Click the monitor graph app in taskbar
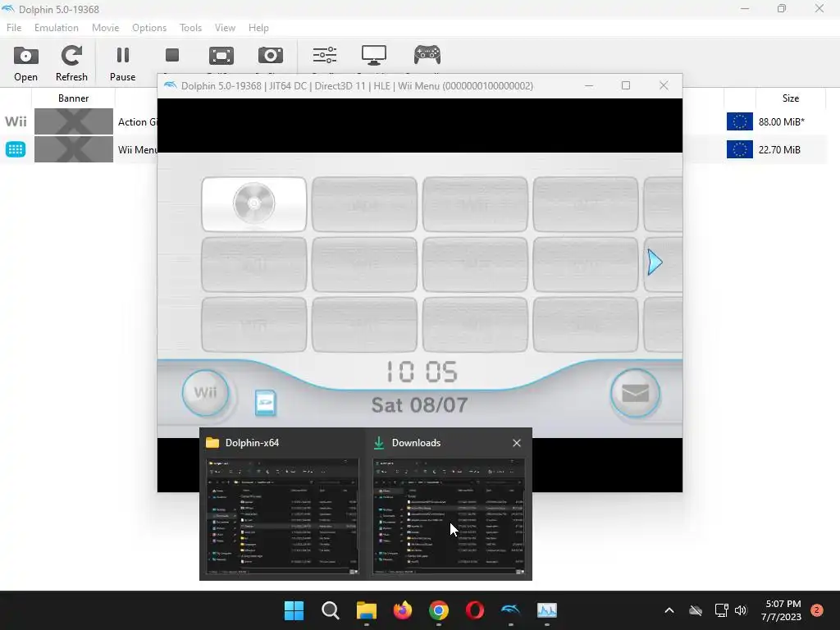This screenshot has height=630, width=840. click(547, 610)
